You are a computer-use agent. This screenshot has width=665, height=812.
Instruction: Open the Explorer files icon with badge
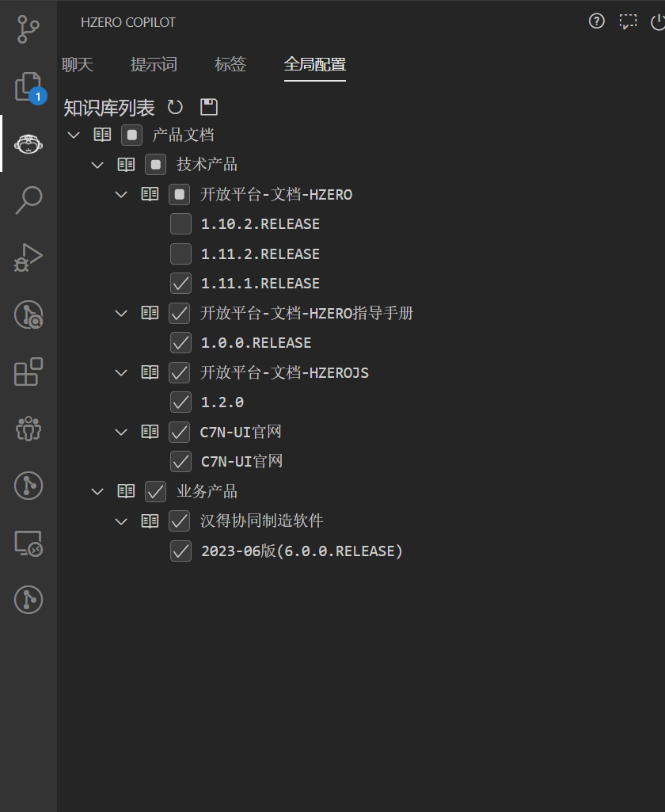28,86
